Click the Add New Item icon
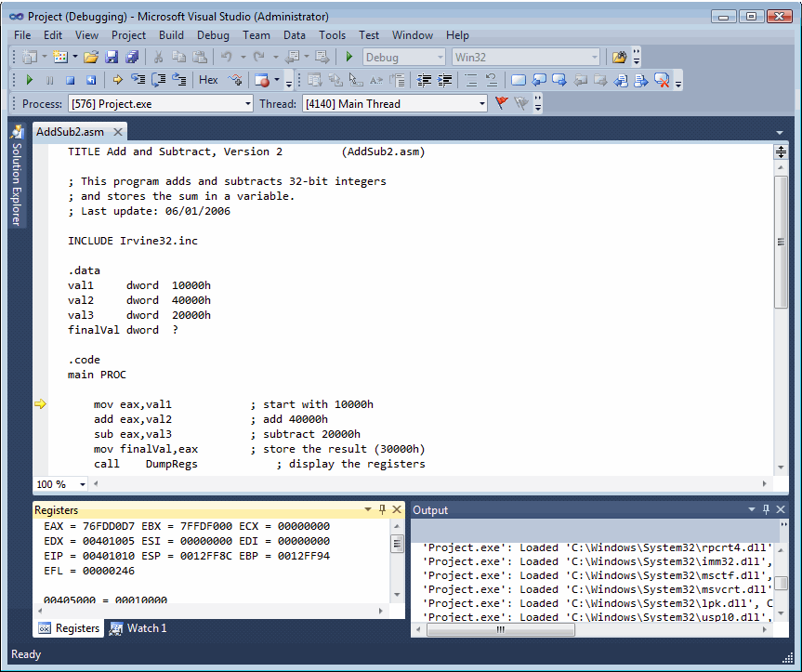802x672 pixels. pos(60,57)
